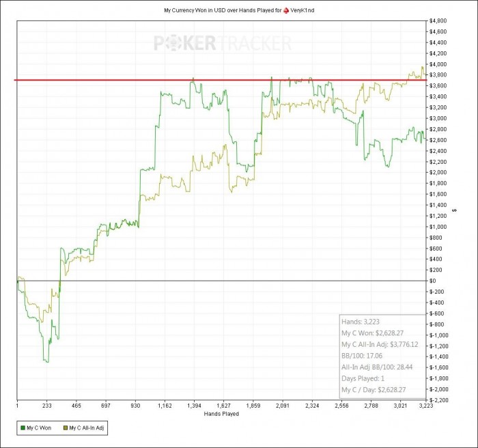Click the $2,000 y-axis label
This screenshot has width=478, height=448.
click(438, 172)
